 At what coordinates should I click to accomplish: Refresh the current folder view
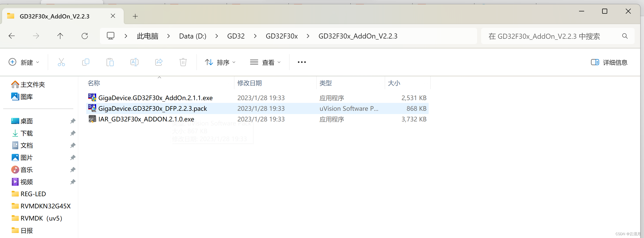click(85, 36)
